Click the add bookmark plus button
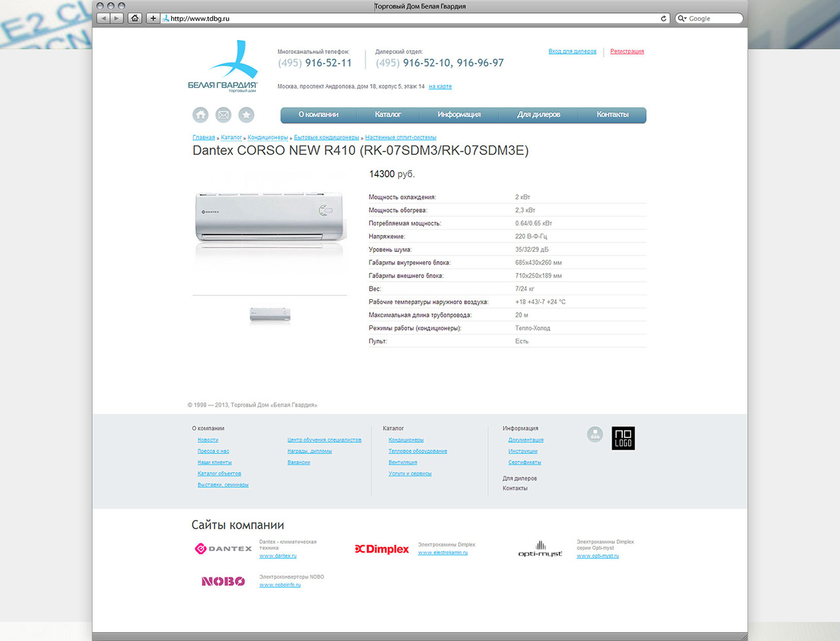 point(153,18)
